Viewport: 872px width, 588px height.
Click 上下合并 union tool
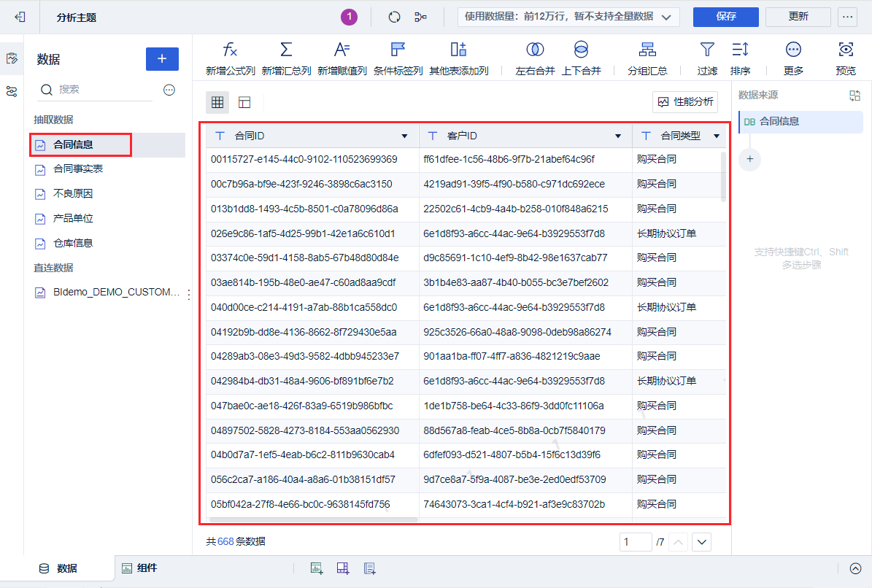tap(581, 58)
